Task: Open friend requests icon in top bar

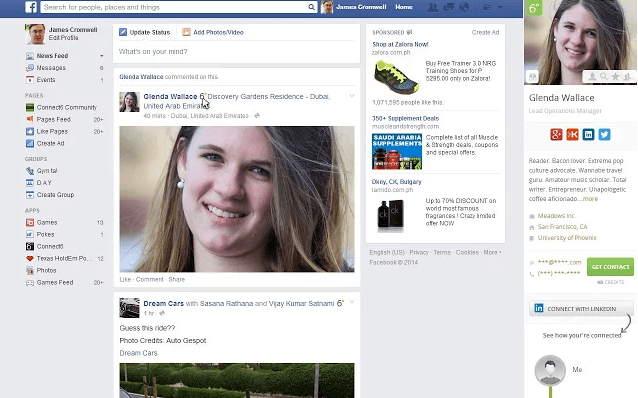Action: coord(433,7)
